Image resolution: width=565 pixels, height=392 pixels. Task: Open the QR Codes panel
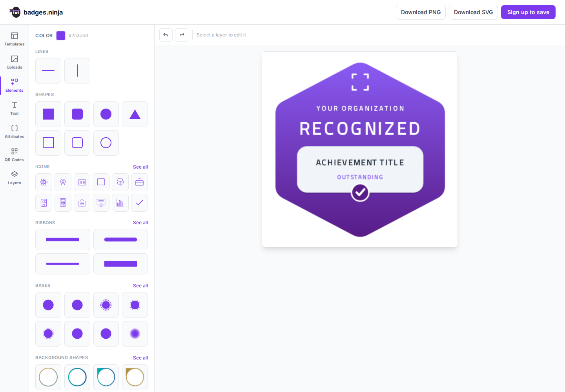(x=15, y=155)
